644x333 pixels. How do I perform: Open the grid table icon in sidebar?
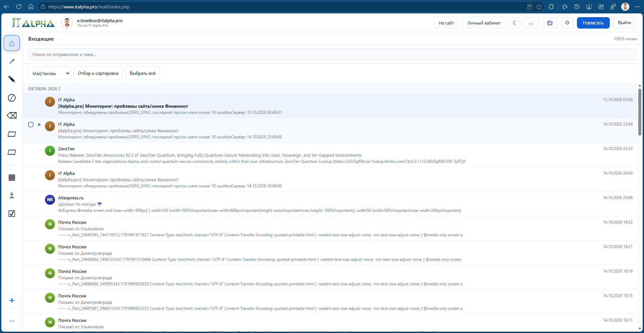click(x=12, y=178)
